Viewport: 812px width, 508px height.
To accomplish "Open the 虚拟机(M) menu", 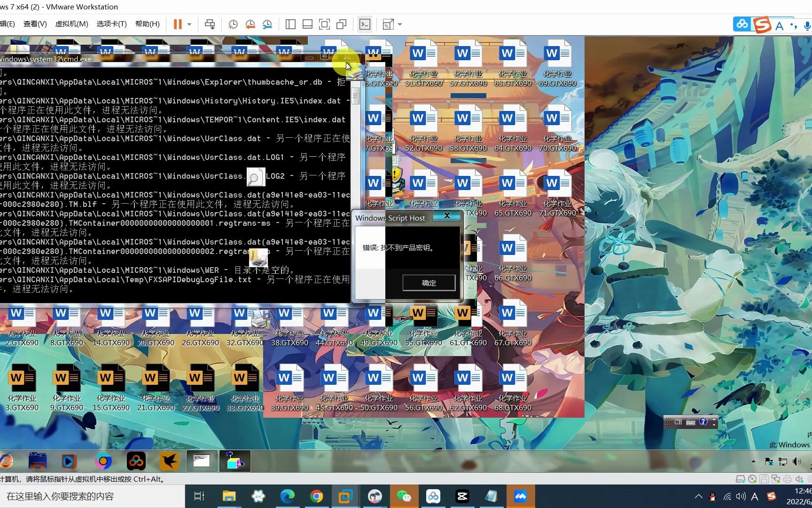I will (x=71, y=24).
